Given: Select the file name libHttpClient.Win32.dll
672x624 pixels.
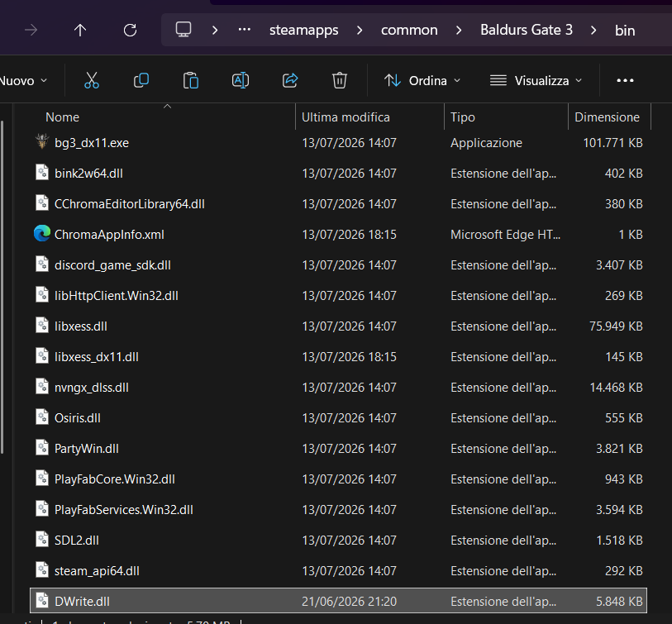Looking at the screenshot, I should point(117,296).
